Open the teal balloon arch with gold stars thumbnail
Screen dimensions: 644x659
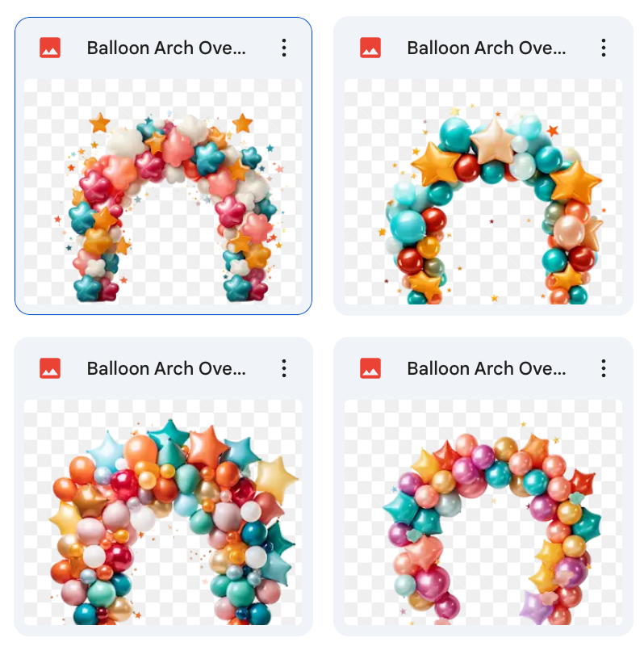click(x=483, y=191)
